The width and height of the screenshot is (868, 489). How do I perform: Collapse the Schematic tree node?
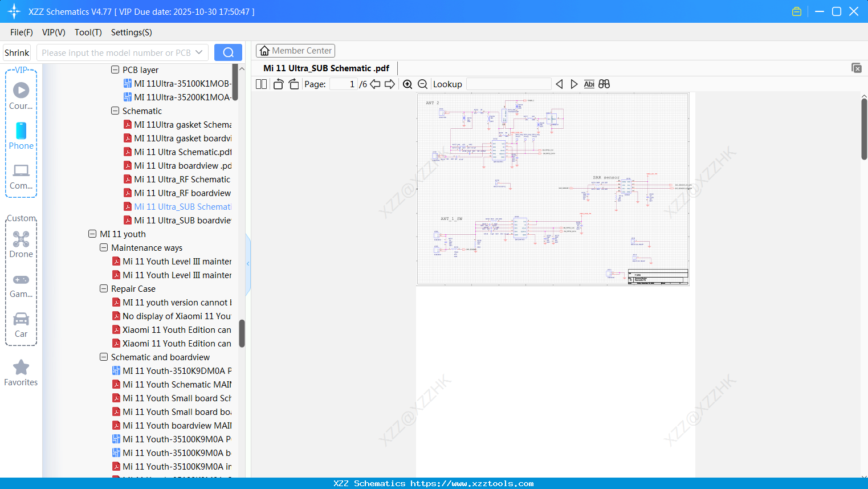[x=115, y=111]
